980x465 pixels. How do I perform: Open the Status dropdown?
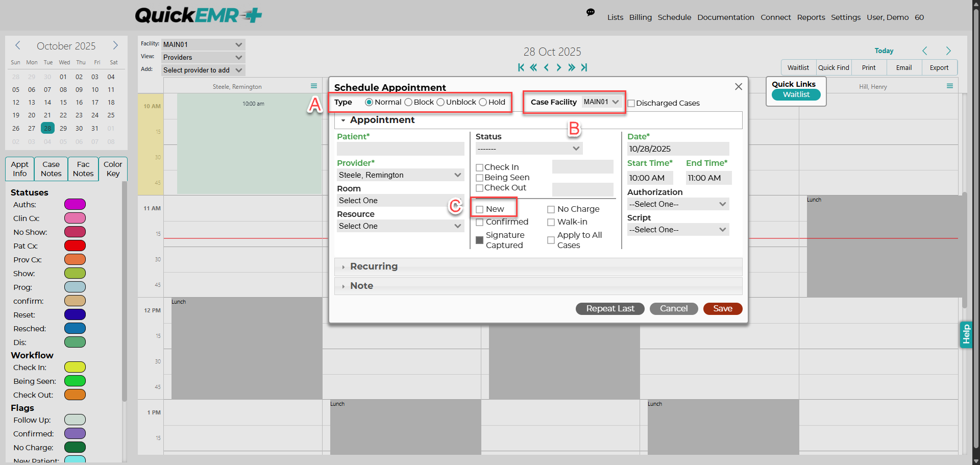(529, 149)
